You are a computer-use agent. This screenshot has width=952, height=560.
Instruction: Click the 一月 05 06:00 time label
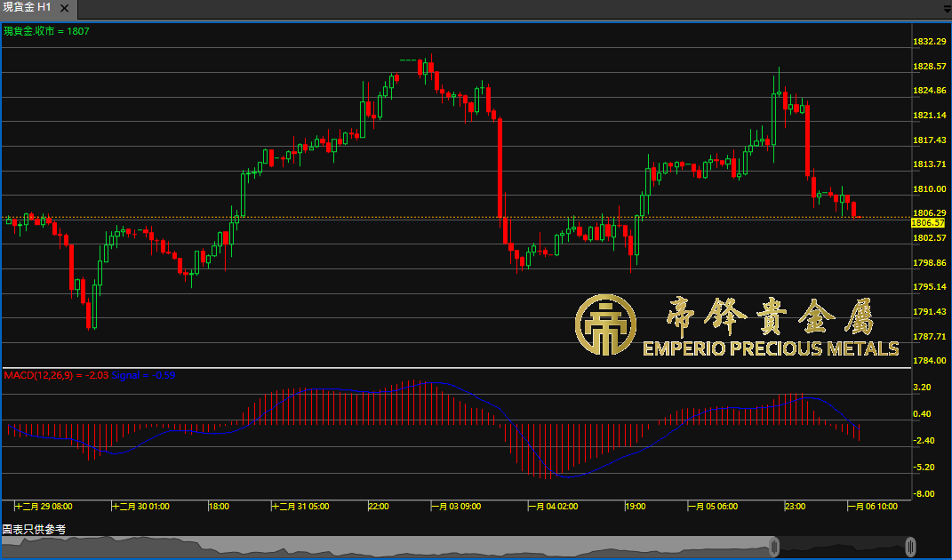pyautogui.click(x=714, y=507)
